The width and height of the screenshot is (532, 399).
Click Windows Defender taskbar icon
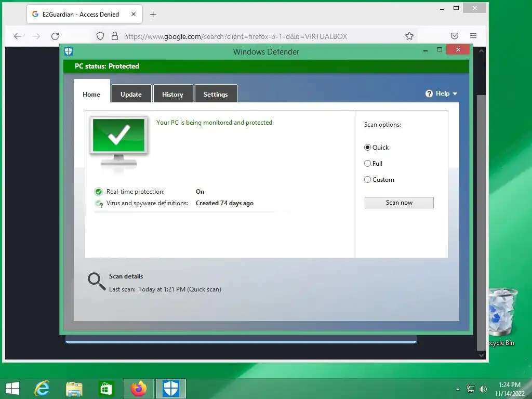pyautogui.click(x=170, y=389)
